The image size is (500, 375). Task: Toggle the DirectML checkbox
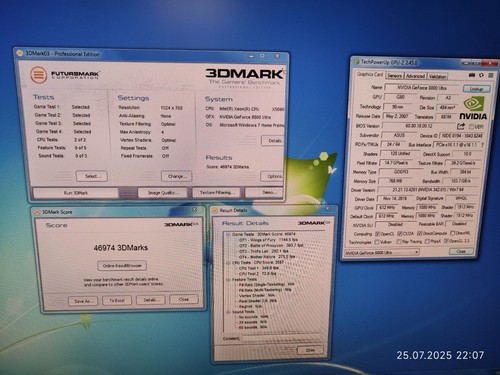453,233
